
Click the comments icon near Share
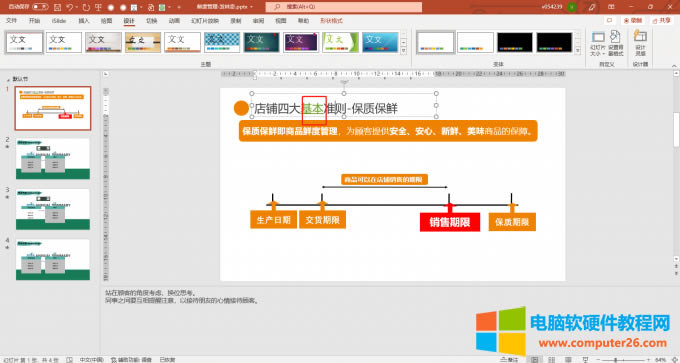pyautogui.click(x=610, y=20)
